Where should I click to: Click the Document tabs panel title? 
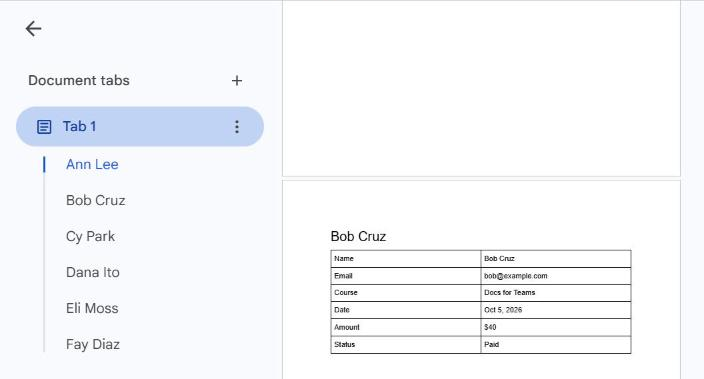click(79, 80)
